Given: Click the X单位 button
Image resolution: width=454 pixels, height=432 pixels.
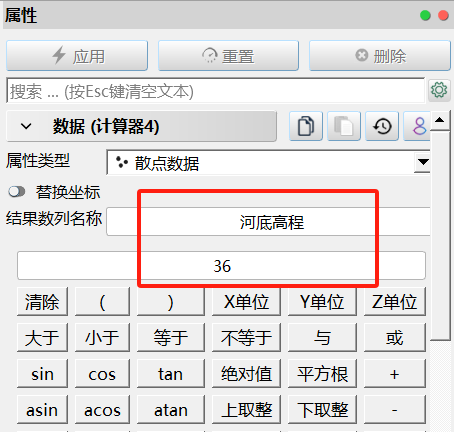Looking at the screenshot, I should point(246,302).
